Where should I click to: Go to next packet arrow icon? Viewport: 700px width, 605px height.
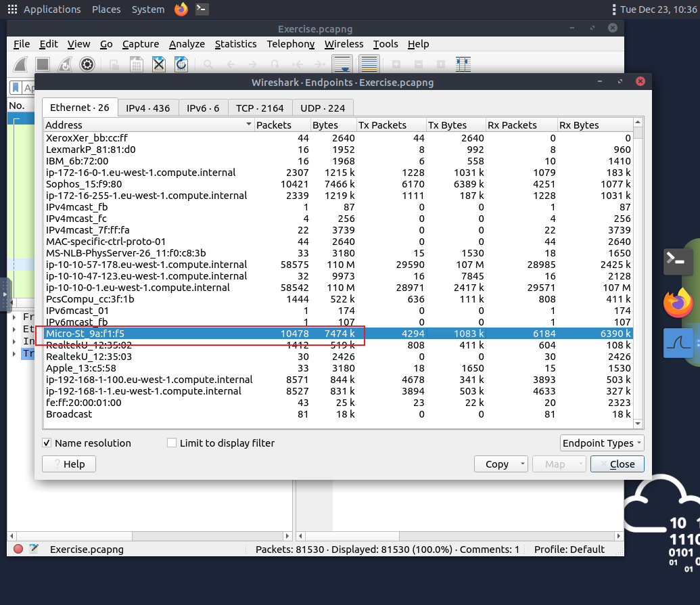pos(253,64)
